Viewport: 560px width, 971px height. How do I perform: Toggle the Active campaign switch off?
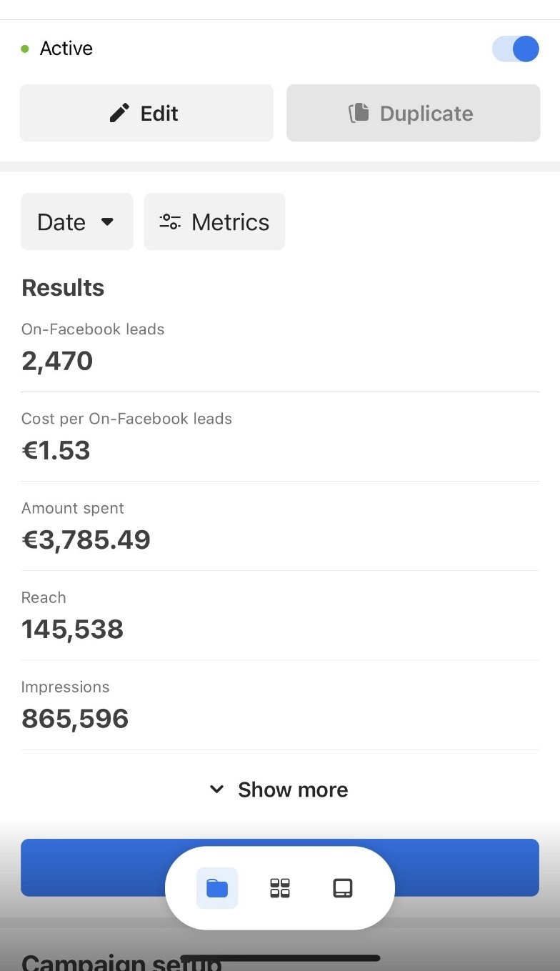pos(515,49)
